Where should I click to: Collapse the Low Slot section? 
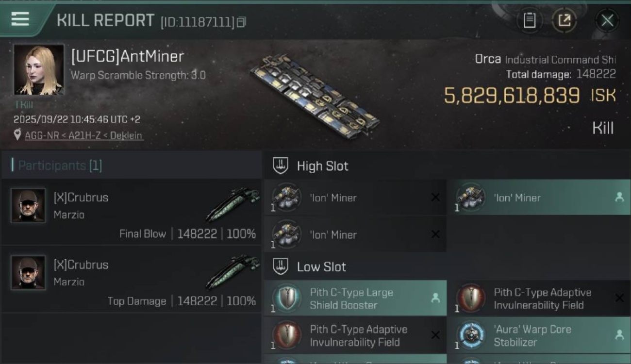click(281, 266)
